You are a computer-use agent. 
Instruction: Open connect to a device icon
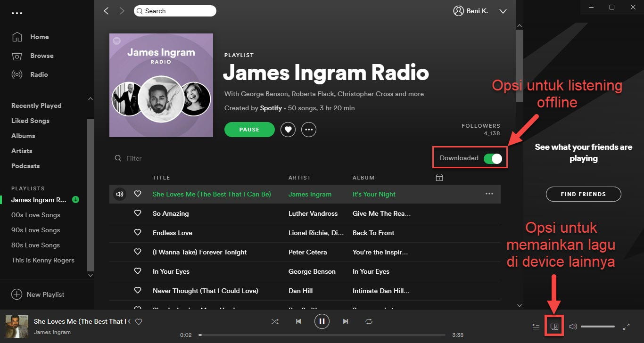coord(554,326)
